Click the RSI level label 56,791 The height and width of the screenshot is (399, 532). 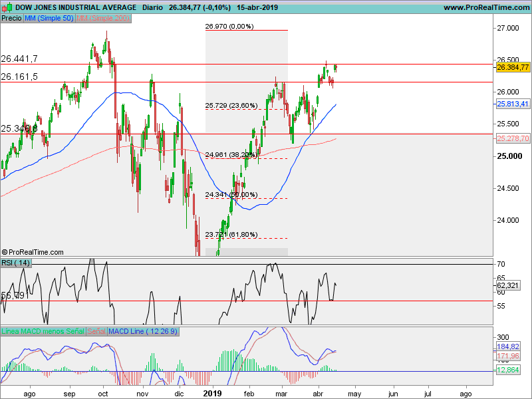(15, 295)
